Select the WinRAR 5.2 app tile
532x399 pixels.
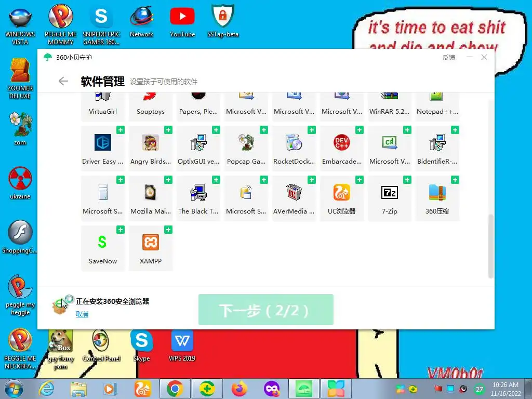coord(390,107)
